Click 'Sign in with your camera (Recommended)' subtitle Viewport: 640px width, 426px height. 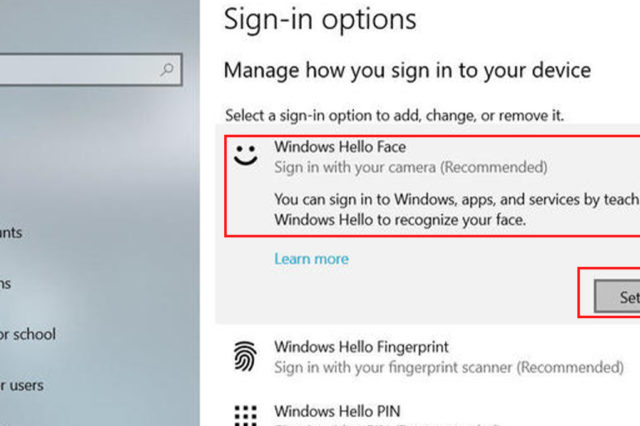(411, 166)
